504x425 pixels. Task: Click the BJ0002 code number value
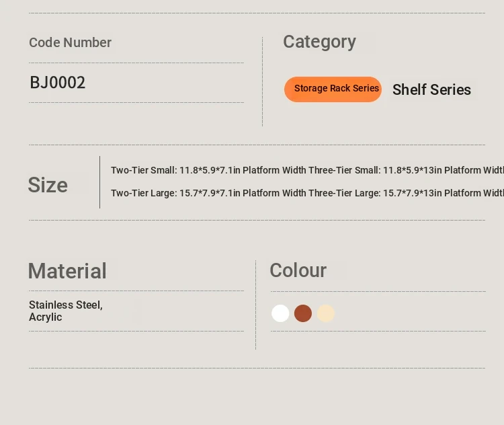[58, 83]
